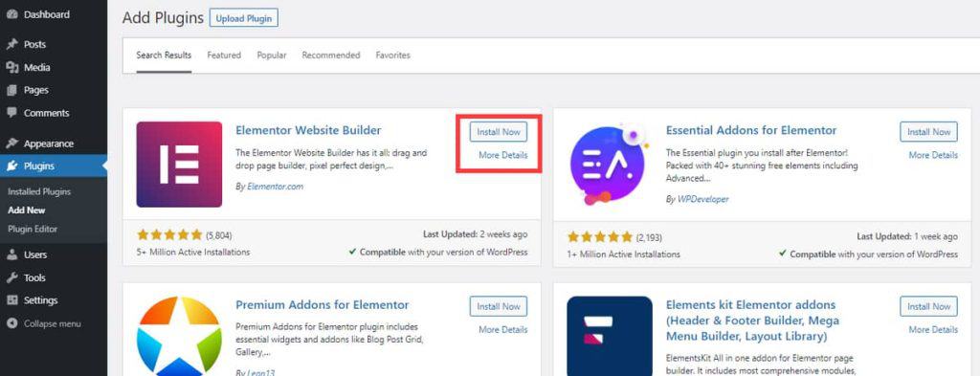This screenshot has width=980, height=376.
Task: Open More Details for Premium Addons
Action: pos(503,330)
